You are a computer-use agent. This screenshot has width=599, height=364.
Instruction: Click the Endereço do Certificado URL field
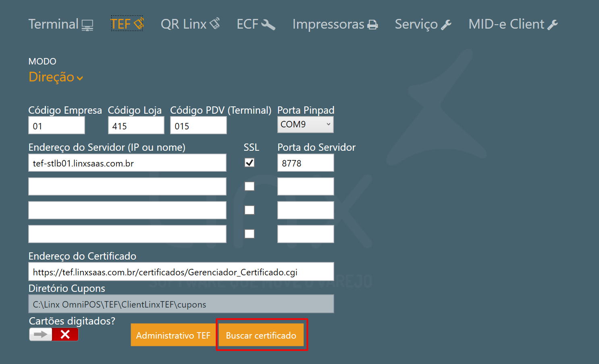181,272
